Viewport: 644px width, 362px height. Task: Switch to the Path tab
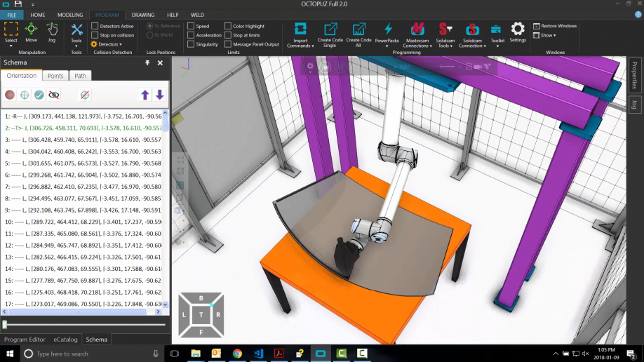[80, 76]
